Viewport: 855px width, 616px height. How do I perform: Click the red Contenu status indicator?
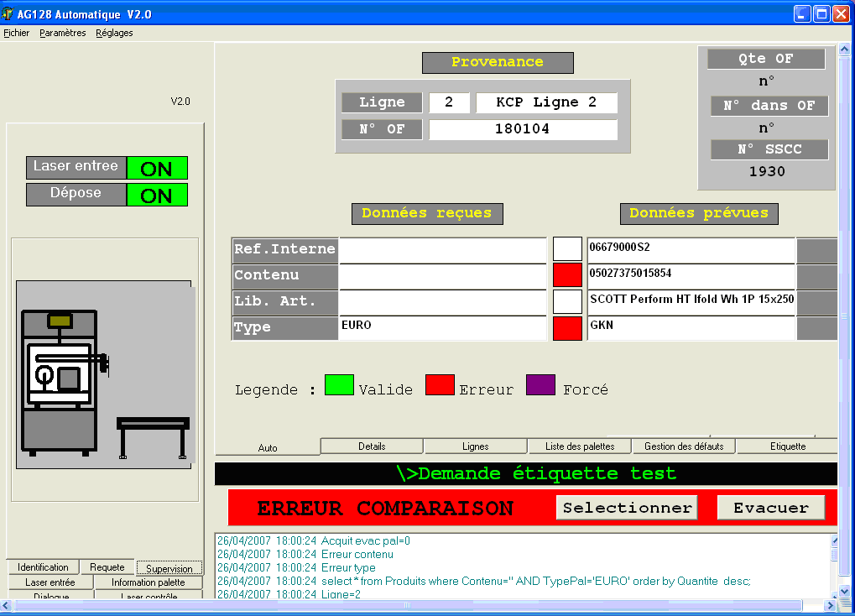click(x=568, y=274)
